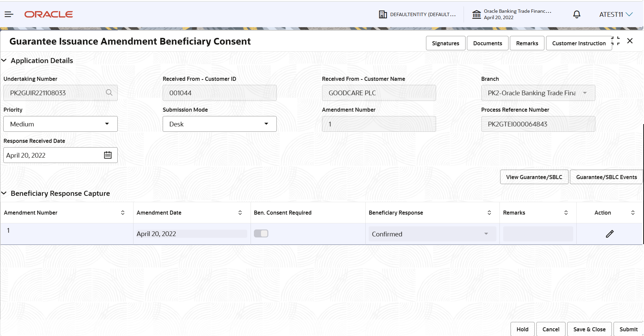Click View Guarantee/SBLC button
Image resolution: width=644 pixels, height=336 pixels.
[x=534, y=177]
